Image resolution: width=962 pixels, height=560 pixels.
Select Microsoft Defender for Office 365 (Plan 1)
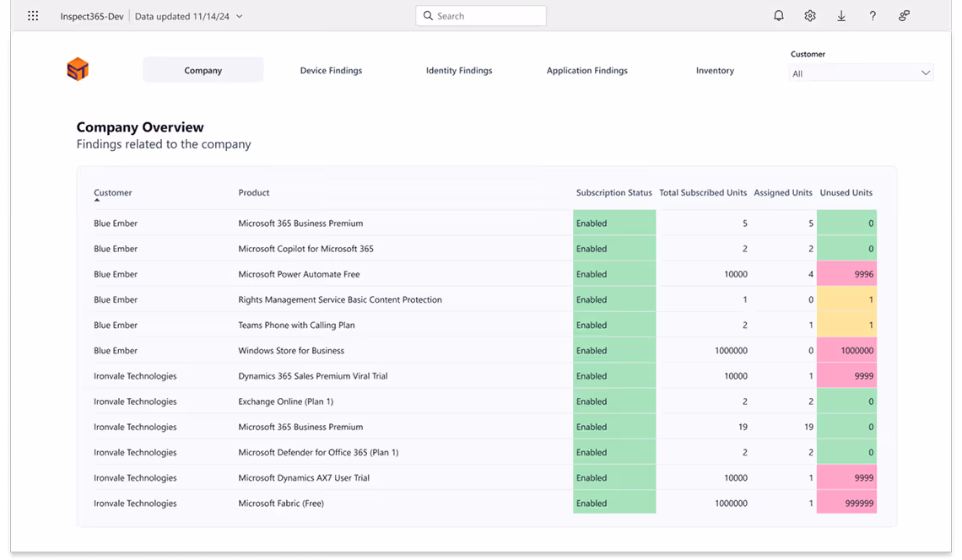[318, 452]
